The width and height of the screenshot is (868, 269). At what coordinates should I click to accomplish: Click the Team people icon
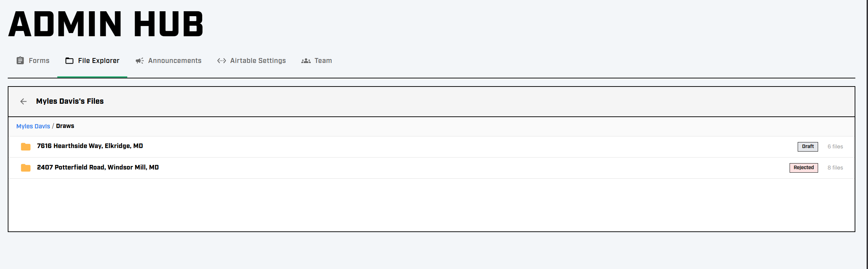tap(306, 61)
